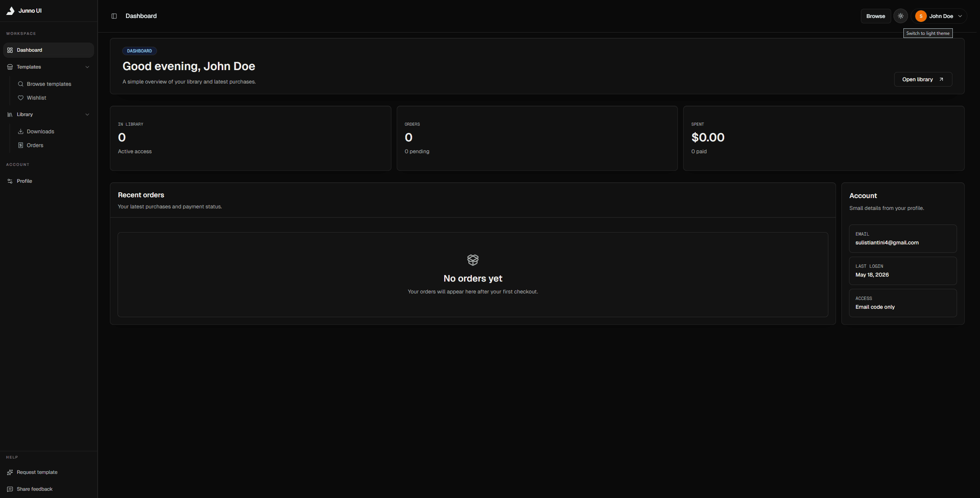
Task: Click the Templates label in sidebar
Action: [29, 67]
